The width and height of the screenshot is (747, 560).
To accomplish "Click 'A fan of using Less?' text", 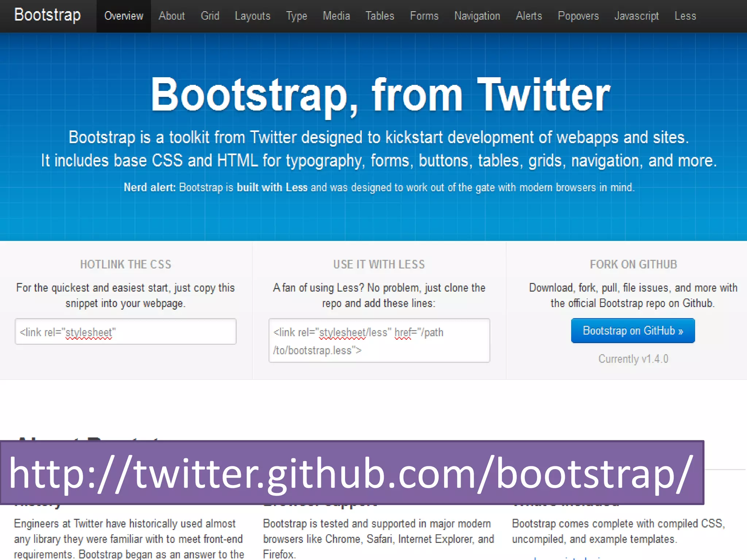I will [x=379, y=295].
